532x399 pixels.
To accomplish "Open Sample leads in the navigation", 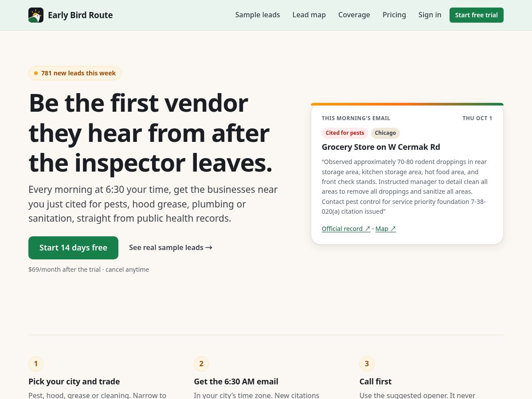I will click(x=258, y=15).
